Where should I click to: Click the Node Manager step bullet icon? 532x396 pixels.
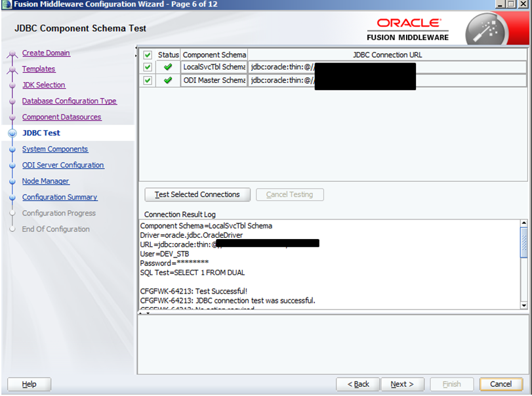click(x=12, y=182)
